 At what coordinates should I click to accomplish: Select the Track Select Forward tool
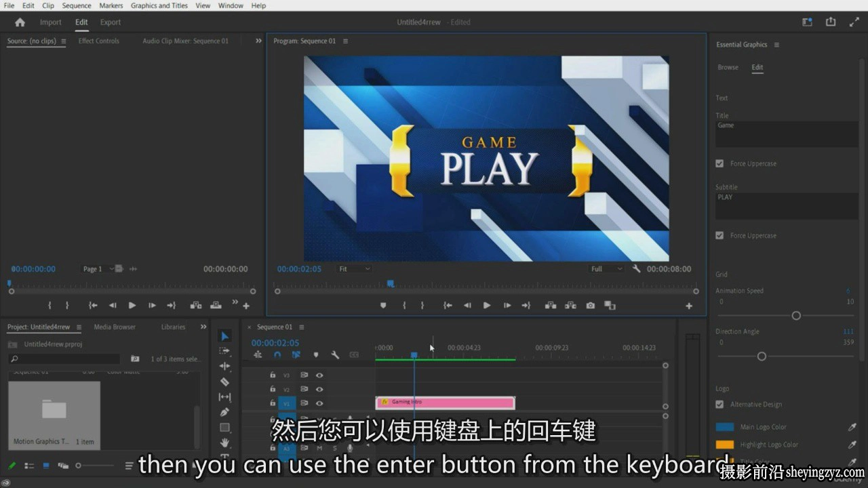[x=225, y=351]
